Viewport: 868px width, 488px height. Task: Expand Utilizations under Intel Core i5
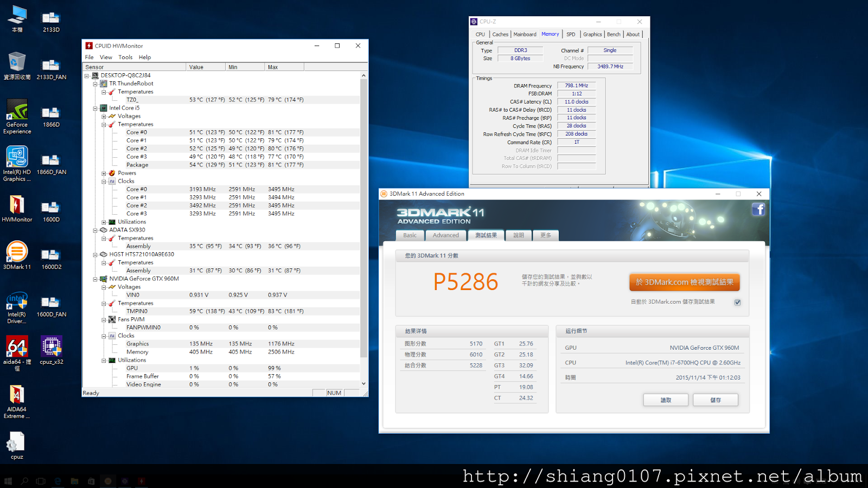(104, 222)
